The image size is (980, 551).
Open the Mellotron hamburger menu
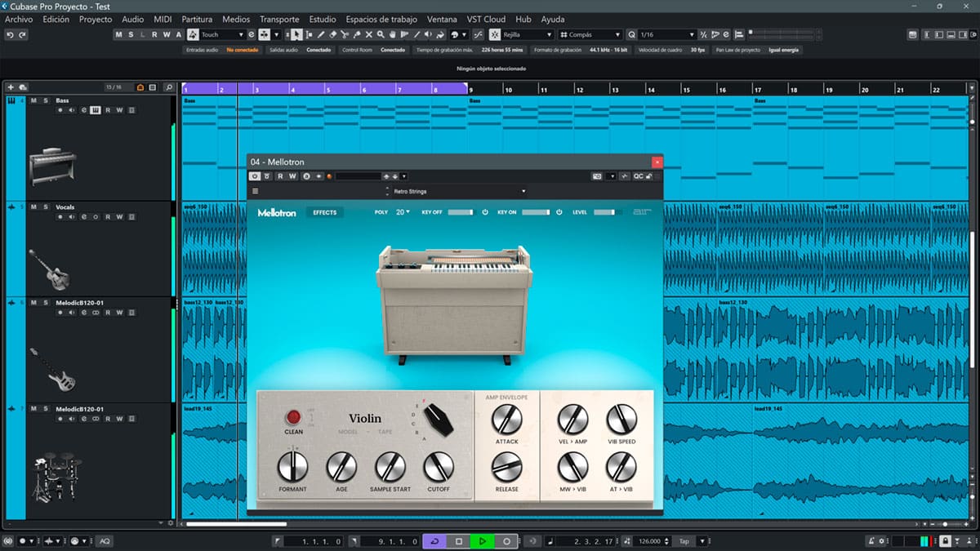[x=256, y=192]
